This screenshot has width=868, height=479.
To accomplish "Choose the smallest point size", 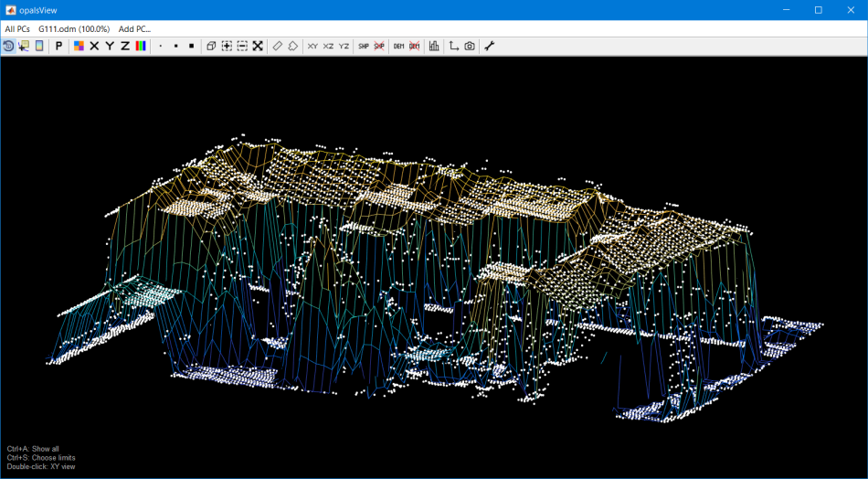I will coord(161,46).
